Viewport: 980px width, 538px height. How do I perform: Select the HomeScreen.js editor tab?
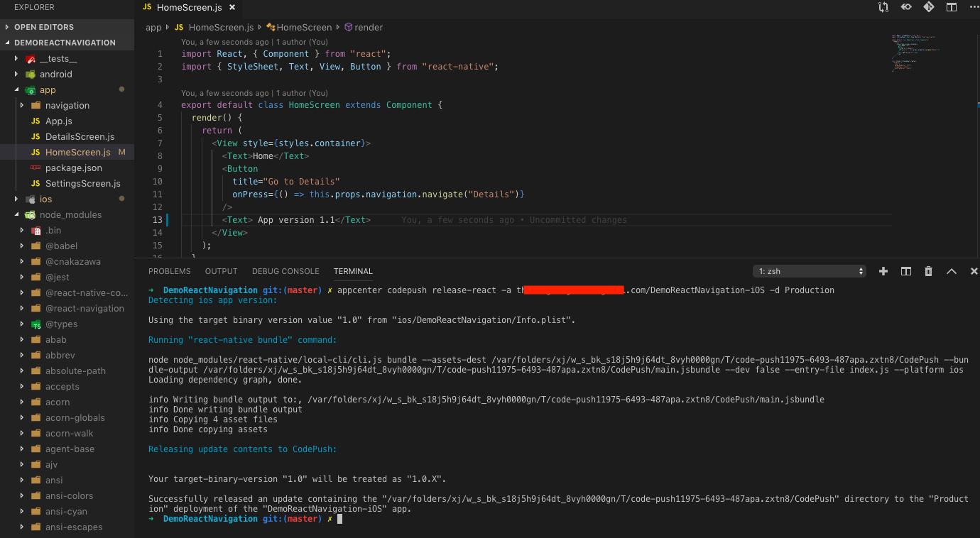tap(189, 8)
